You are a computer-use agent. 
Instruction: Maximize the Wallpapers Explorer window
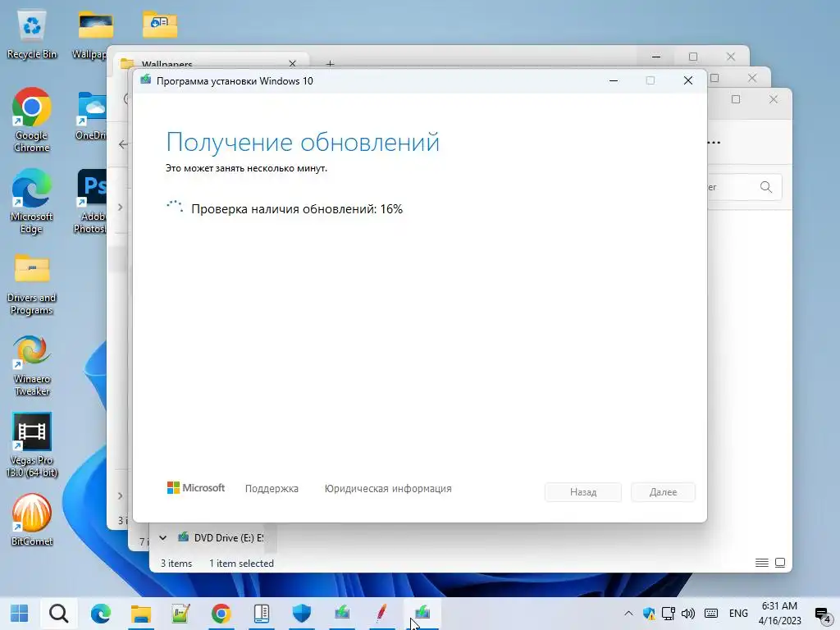693,57
